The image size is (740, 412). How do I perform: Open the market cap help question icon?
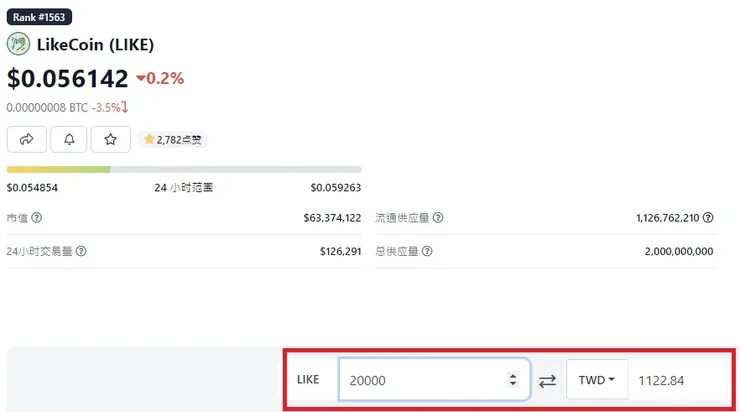[37, 218]
